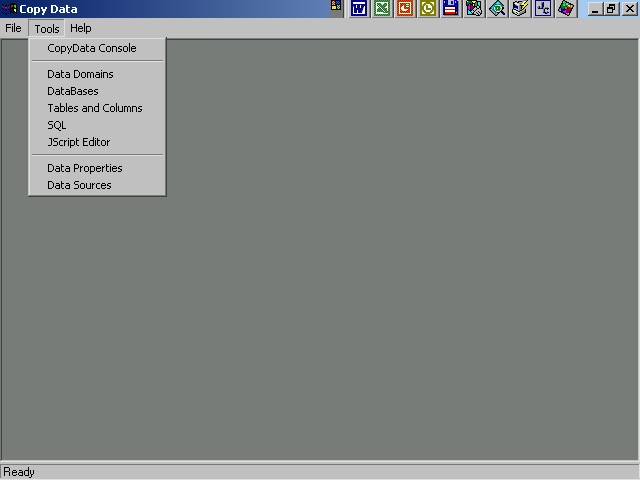
Task: Click the floppy disk shortcut icon
Action: (x=450, y=9)
